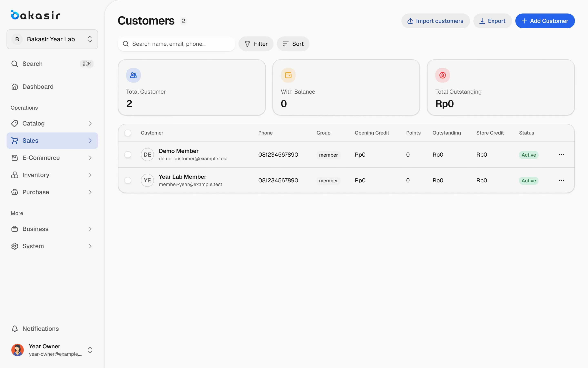
Task: Check the Year Lab Member row checkbox
Action: pyautogui.click(x=128, y=180)
